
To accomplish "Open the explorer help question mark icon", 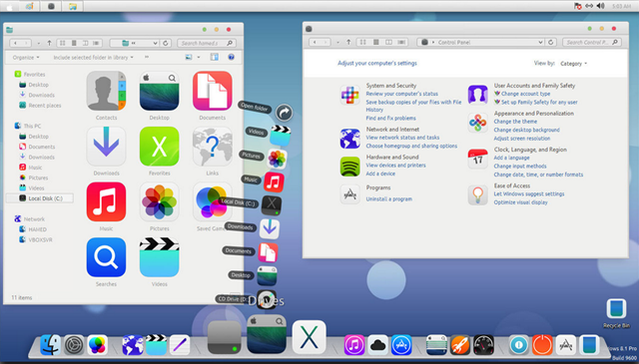I will pos(231,57).
